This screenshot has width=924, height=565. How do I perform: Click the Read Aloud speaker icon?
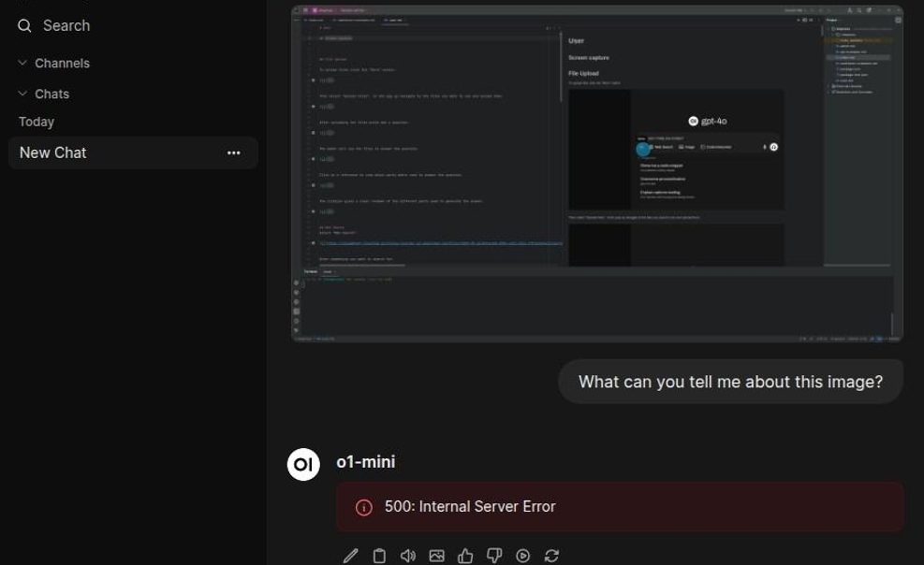[408, 556]
